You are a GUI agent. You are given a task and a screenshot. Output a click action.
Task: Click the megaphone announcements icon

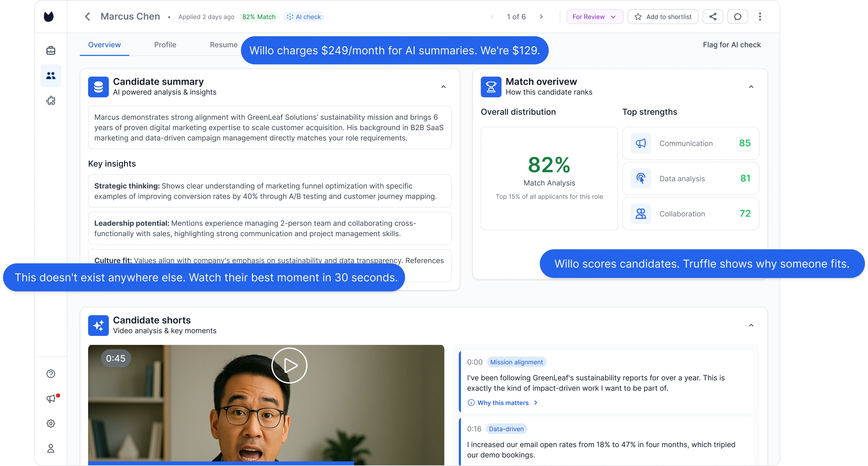51,399
